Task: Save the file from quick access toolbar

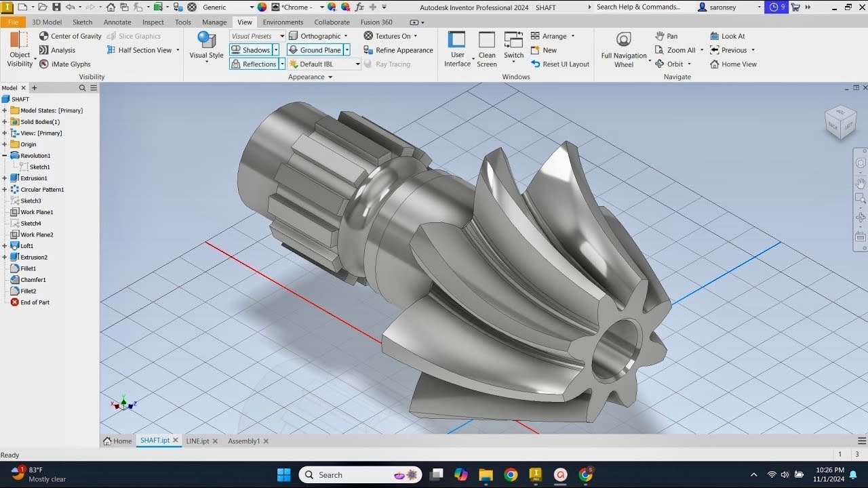Action: click(x=56, y=7)
